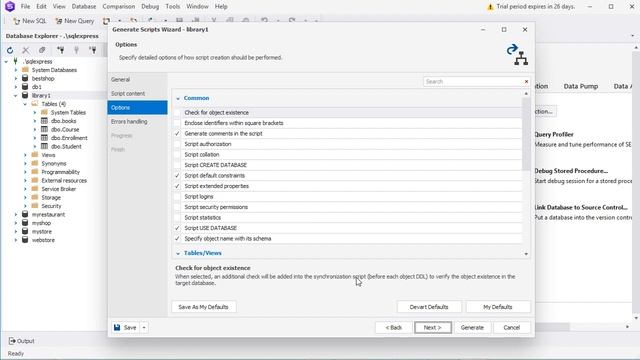
Task: Click the dbo.books table icon
Action: 44,121
